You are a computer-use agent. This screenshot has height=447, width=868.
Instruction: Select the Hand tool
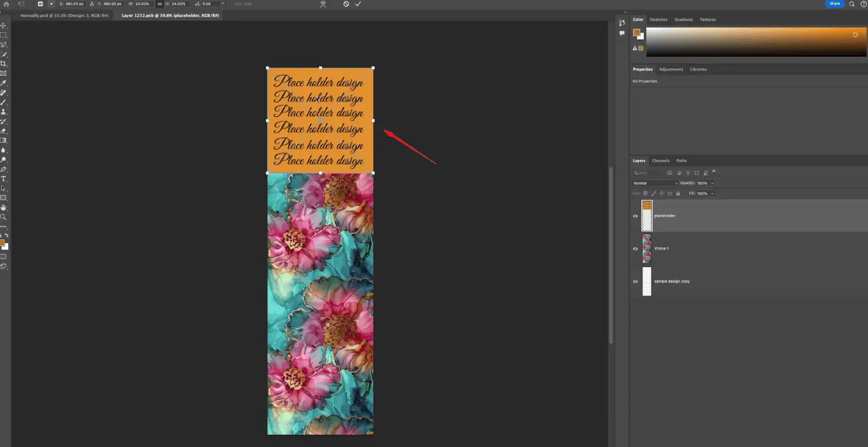(x=3, y=207)
